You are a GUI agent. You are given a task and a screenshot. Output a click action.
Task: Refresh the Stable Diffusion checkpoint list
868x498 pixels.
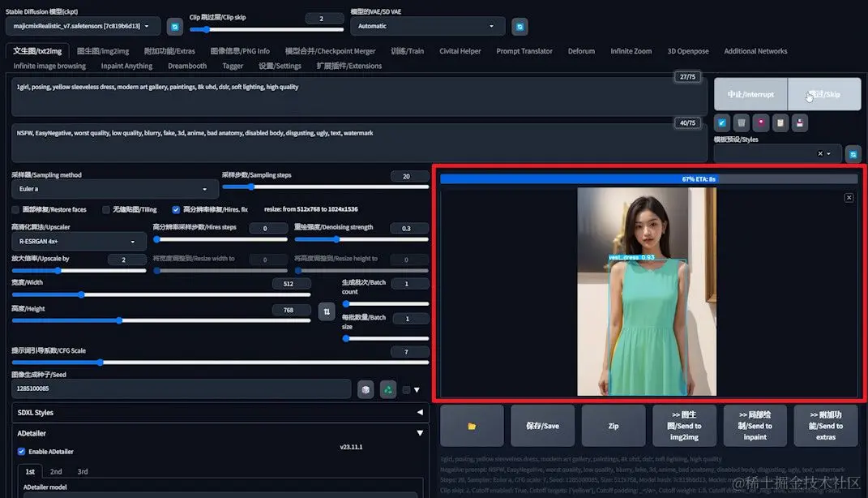[x=175, y=26]
